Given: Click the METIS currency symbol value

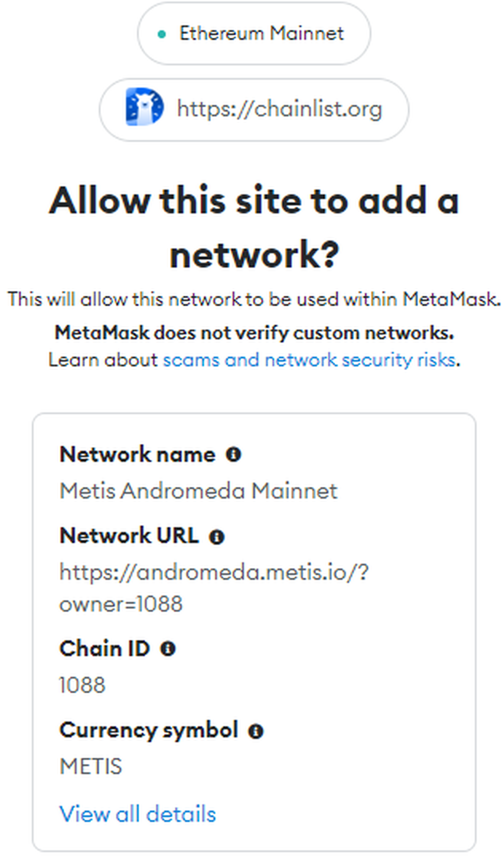Looking at the screenshot, I should pos(91,767).
